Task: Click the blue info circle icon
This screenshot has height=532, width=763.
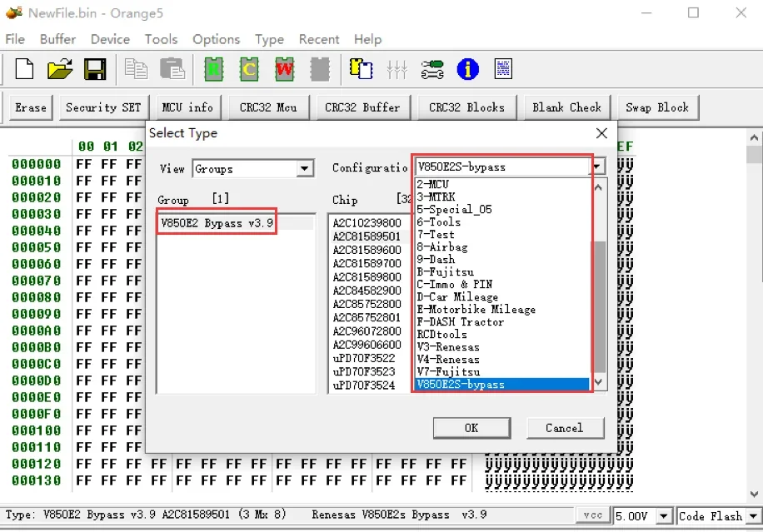Action: [x=467, y=69]
